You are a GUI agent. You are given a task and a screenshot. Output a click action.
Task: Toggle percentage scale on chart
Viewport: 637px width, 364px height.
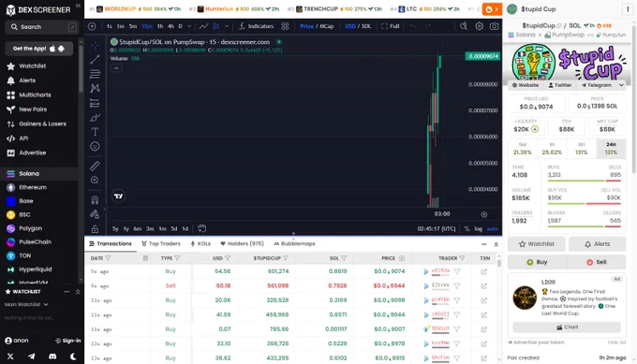coord(467,229)
